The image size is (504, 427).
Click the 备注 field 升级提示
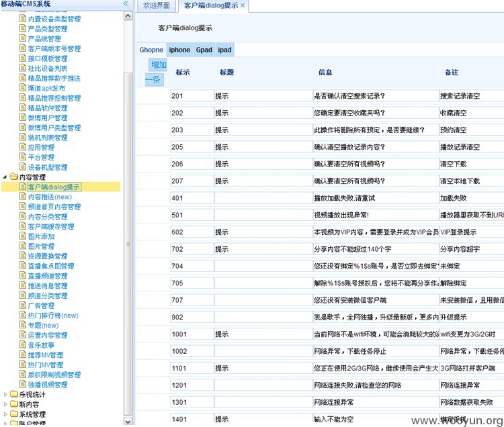point(472,317)
